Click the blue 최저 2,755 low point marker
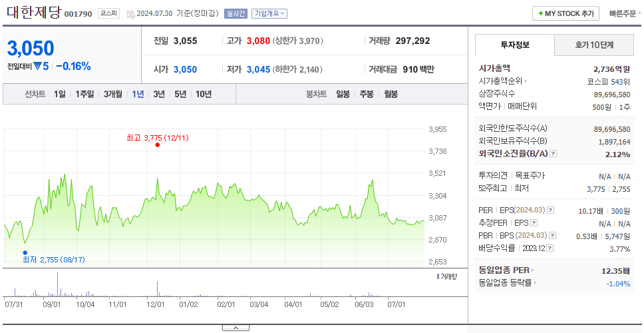Viewport: 644px width, 333px height. click(x=25, y=253)
